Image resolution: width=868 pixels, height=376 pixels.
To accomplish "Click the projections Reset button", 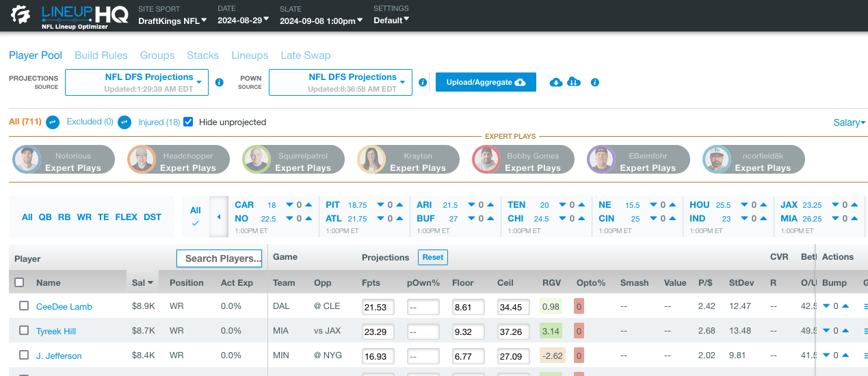I will (433, 258).
